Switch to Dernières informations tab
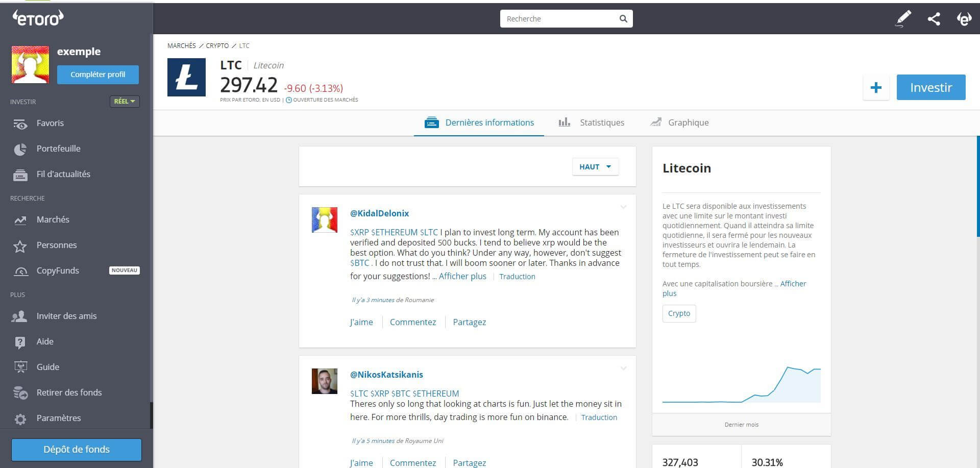Screen dimensions: 980x468 pos(479,122)
